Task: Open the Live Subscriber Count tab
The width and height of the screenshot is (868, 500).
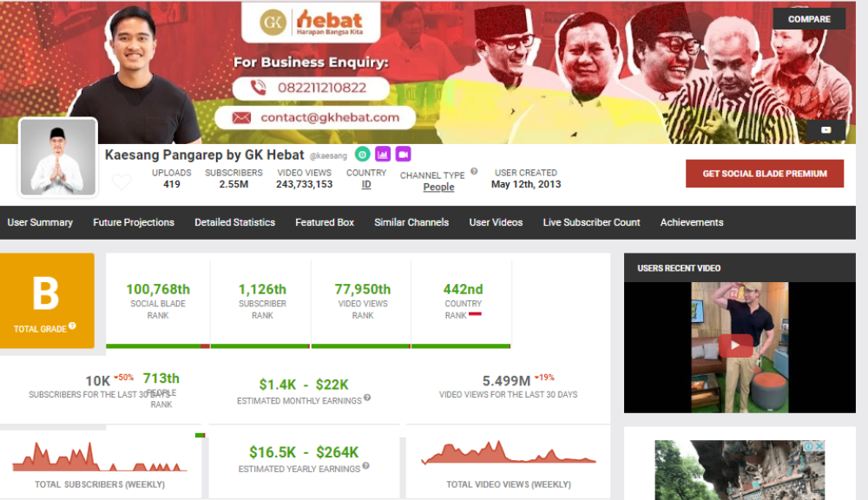Action: pos(591,222)
